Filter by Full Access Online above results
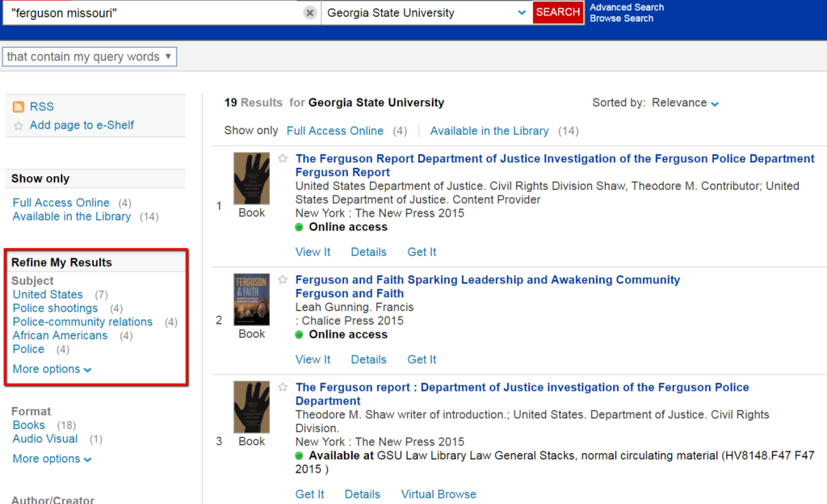 (335, 131)
